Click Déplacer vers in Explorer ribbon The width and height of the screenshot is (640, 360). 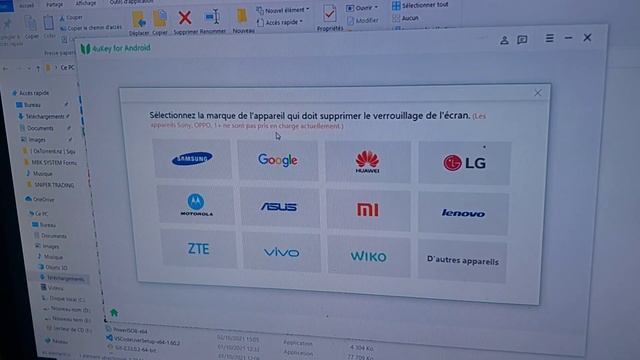click(x=139, y=23)
